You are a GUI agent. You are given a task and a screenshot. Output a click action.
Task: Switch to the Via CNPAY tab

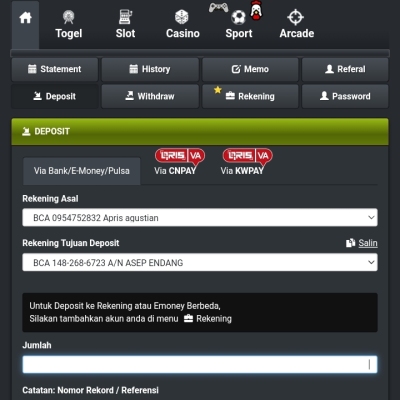click(175, 171)
